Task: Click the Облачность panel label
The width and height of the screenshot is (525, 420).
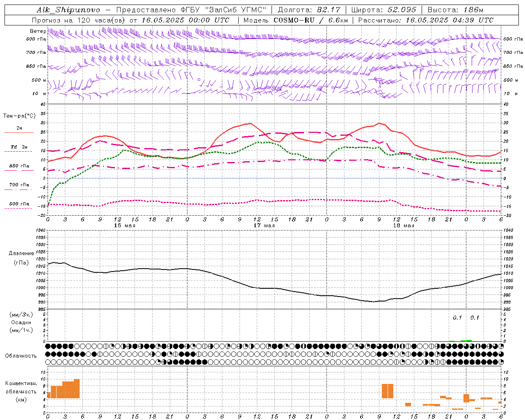Action: coord(21,356)
